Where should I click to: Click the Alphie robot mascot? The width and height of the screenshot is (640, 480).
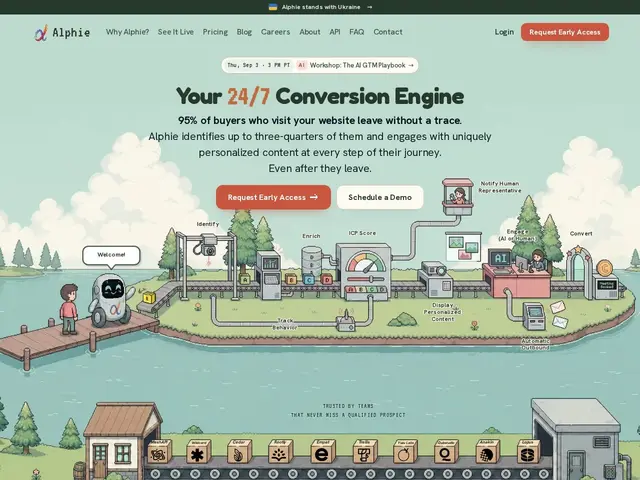tap(111, 299)
